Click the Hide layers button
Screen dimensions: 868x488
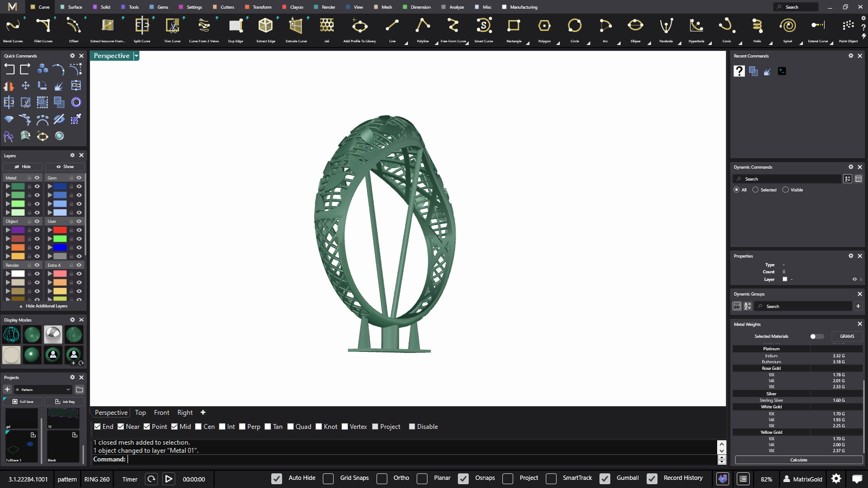23,166
